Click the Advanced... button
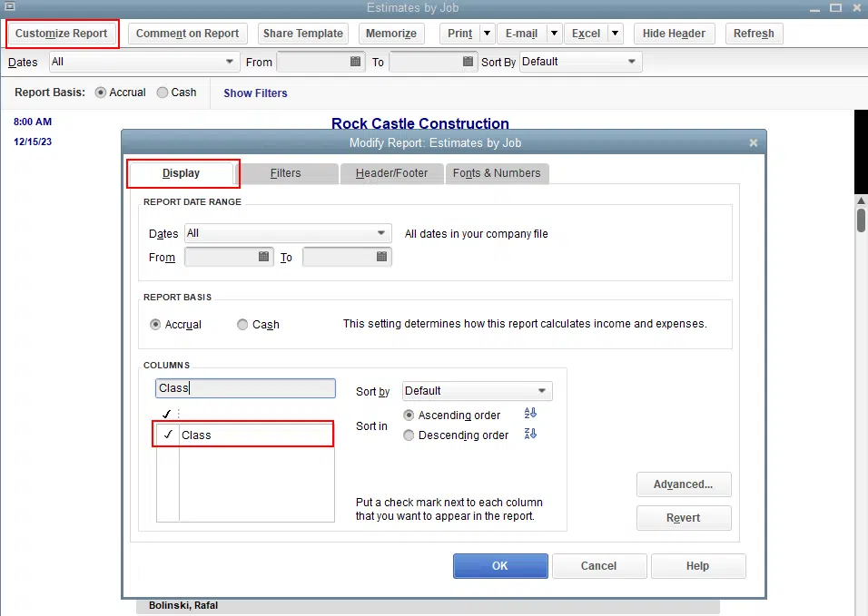 point(684,484)
